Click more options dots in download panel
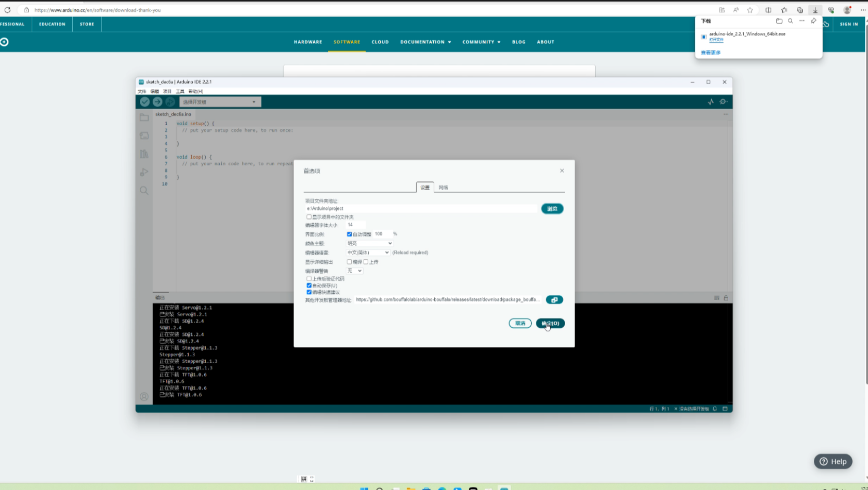Viewport: 868px width, 490px height. 802,21
